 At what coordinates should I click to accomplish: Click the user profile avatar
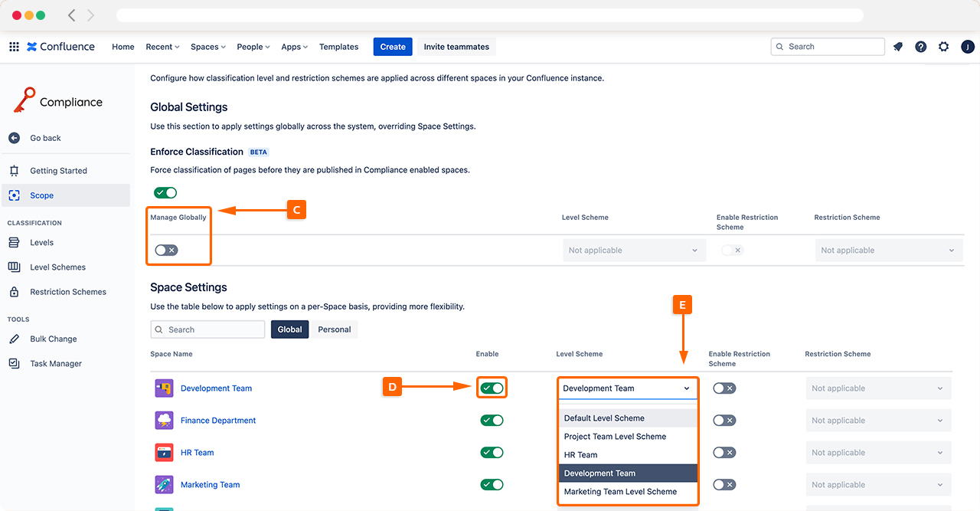967,47
